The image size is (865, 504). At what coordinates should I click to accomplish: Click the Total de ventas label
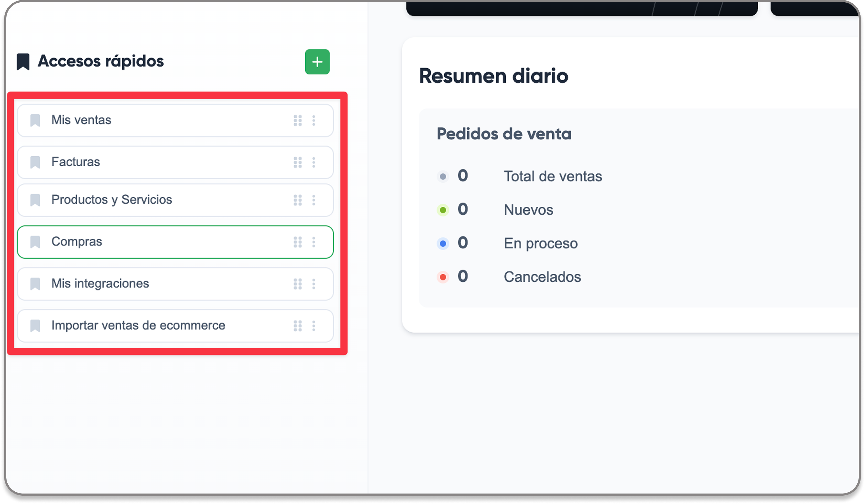click(x=553, y=176)
